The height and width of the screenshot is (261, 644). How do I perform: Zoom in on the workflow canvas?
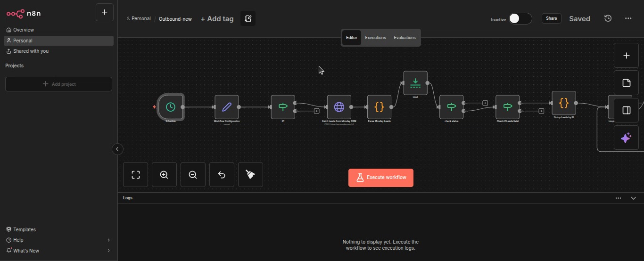click(164, 175)
